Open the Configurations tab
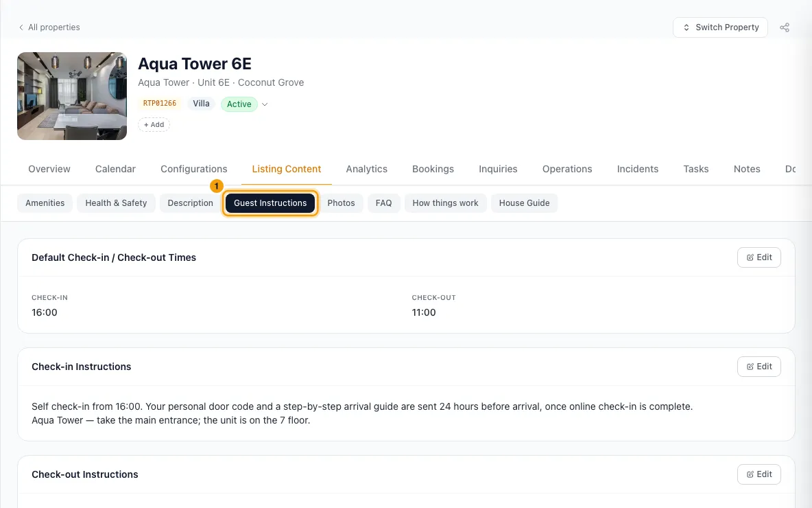The width and height of the screenshot is (812, 508). [x=193, y=169]
